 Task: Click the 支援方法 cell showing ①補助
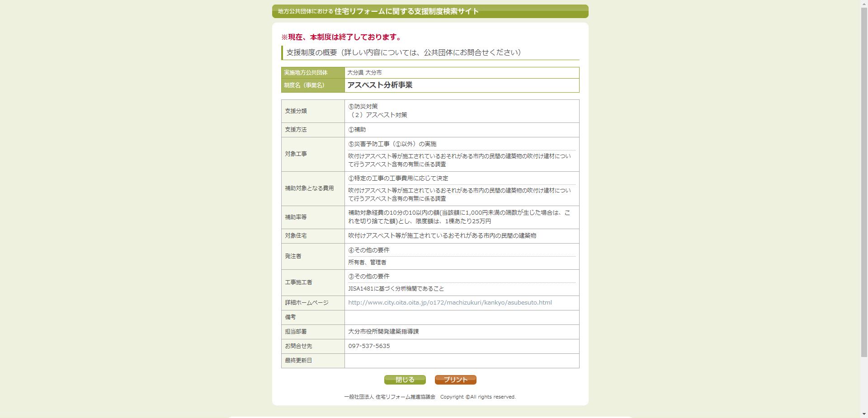(357, 130)
